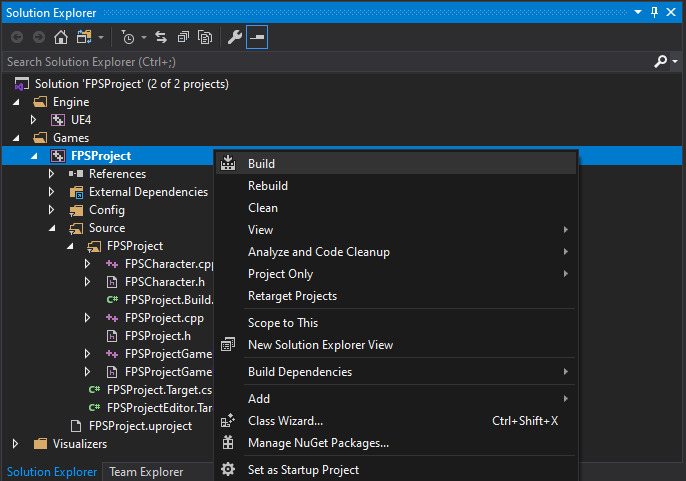Switch to Team Explorer tab
The image size is (686, 481).
[146, 471]
